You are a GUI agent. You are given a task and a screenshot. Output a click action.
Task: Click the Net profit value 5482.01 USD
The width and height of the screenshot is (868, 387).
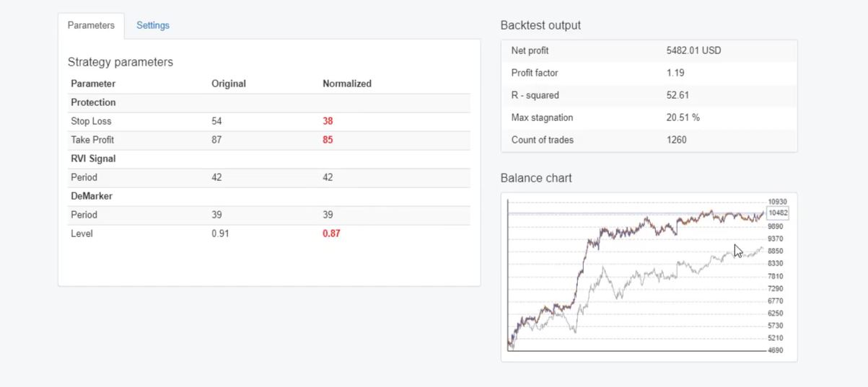click(x=693, y=50)
